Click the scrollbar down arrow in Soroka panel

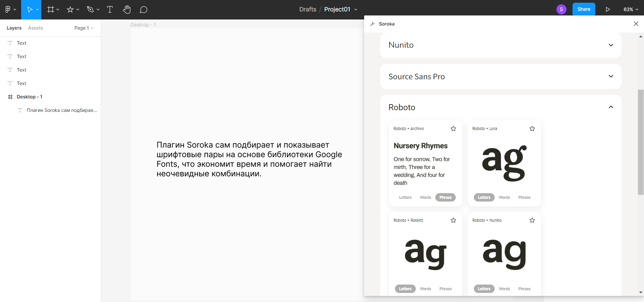(x=641, y=293)
